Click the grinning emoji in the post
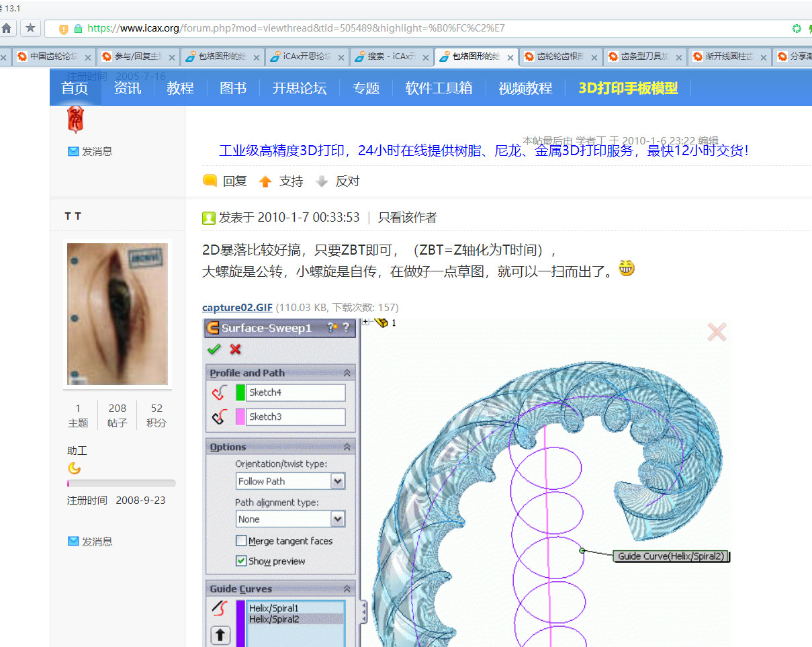This screenshot has width=812, height=647. [626, 269]
